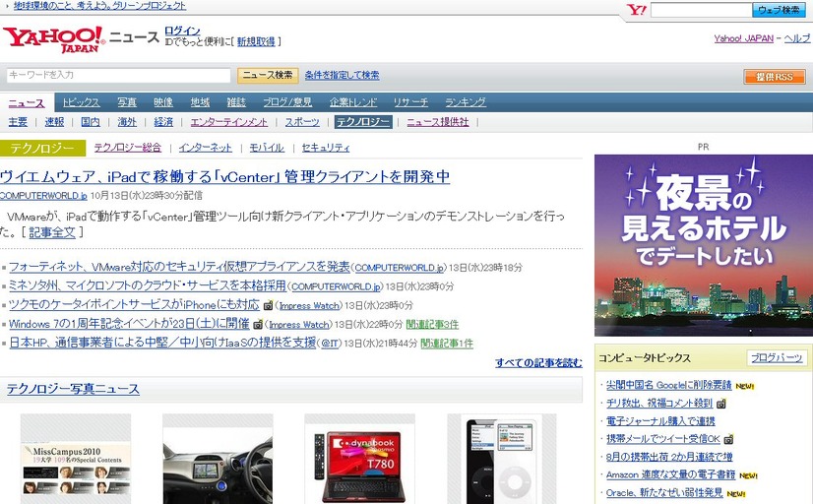This screenshot has width=813, height=504.
Task: Click camera icon next to Windows 7 headline
Action: tap(258, 325)
